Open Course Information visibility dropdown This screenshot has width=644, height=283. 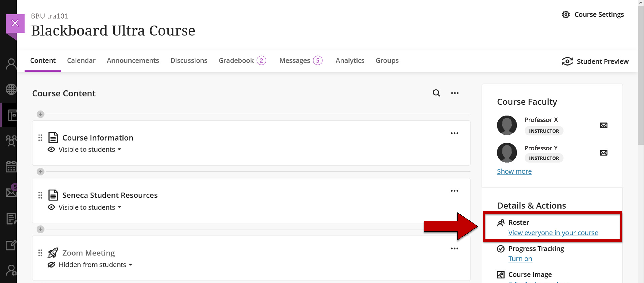90,150
